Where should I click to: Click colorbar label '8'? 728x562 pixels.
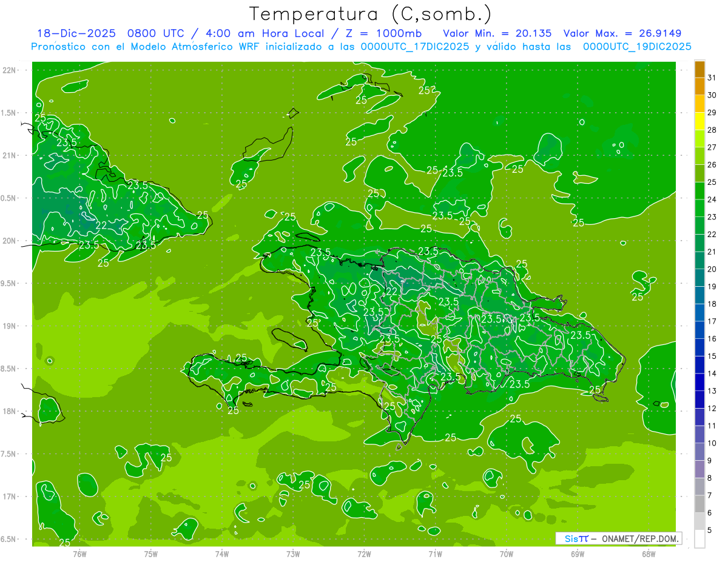tap(710, 478)
